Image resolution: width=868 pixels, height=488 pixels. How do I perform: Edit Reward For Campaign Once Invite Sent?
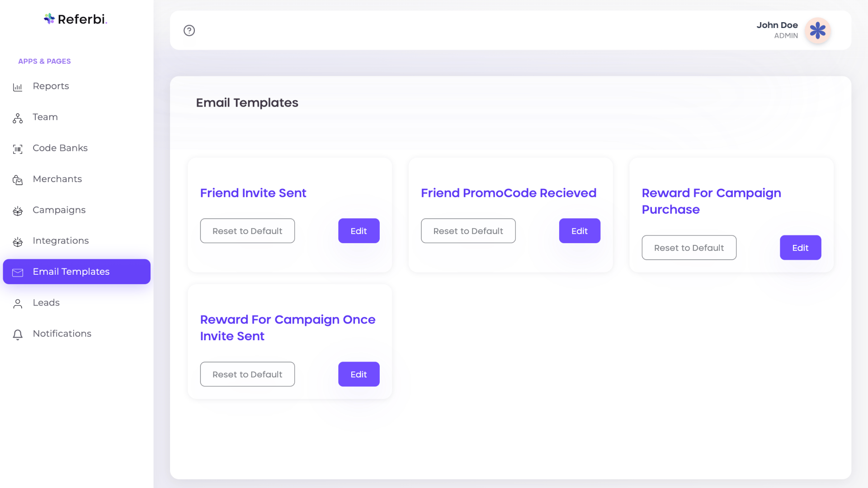pos(359,374)
